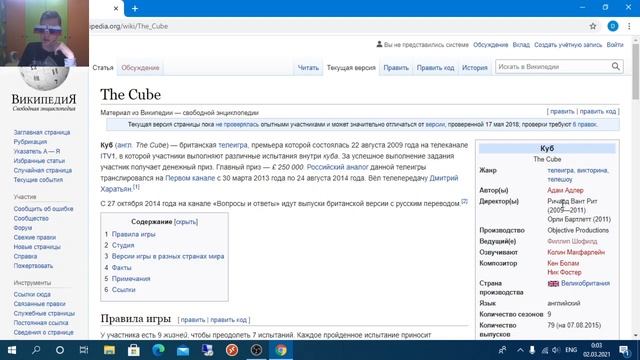Click Войти login link
The width and height of the screenshot is (640, 360).
[615, 45]
